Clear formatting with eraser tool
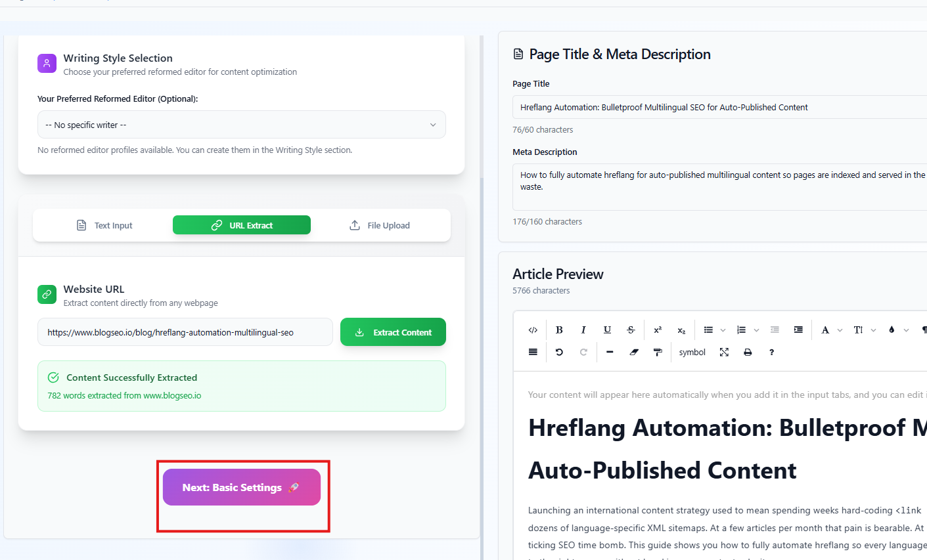This screenshot has height=560, width=927. coord(634,353)
